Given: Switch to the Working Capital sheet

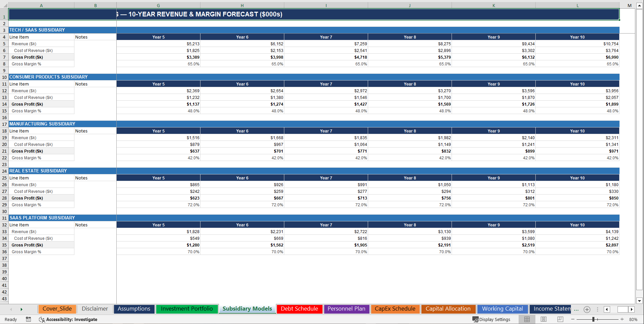Looking at the screenshot, I should [x=502, y=309].
